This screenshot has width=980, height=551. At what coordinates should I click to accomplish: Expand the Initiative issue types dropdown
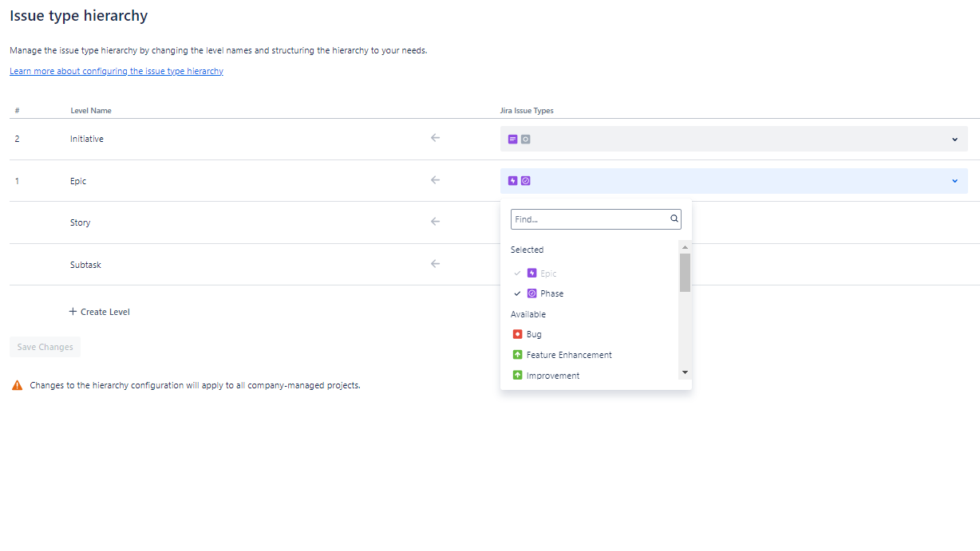[734, 139]
